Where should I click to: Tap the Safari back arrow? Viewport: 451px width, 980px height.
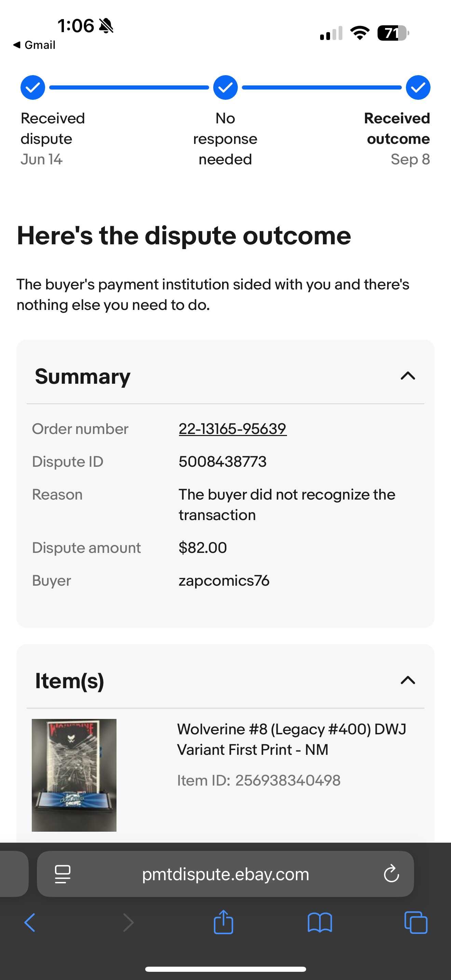click(x=30, y=923)
